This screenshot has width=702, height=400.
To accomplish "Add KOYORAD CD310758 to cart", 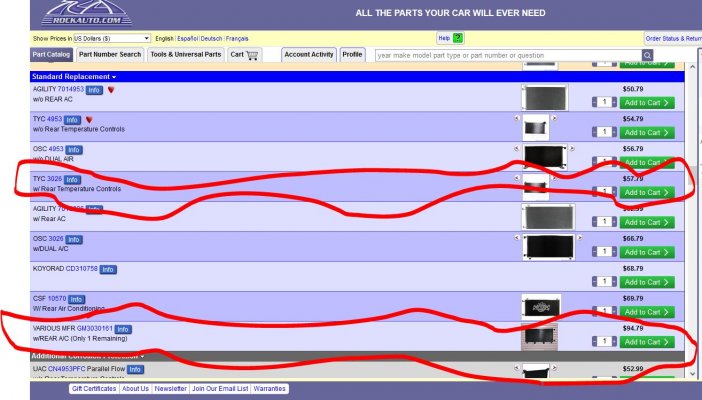I will coord(647,283).
